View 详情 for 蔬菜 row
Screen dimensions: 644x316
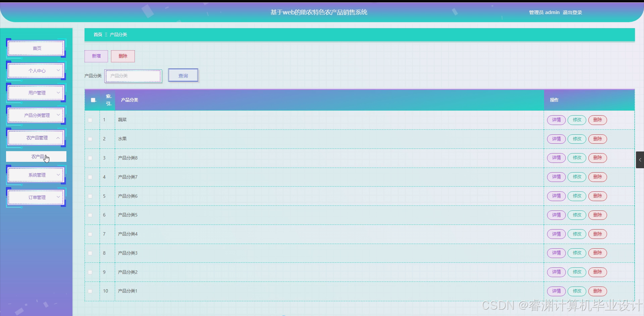point(556,120)
